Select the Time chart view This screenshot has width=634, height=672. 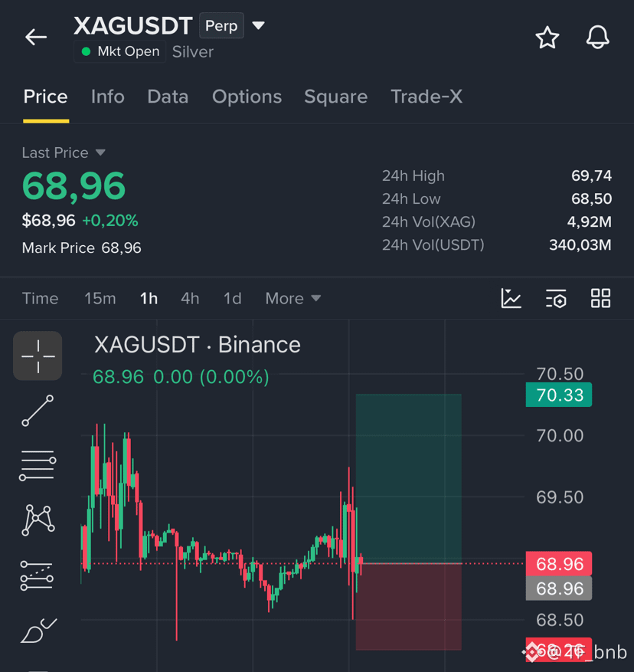[x=41, y=298]
